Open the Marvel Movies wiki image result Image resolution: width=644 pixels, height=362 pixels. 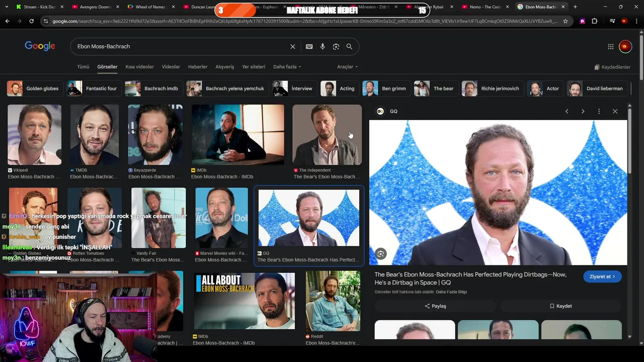(221, 218)
